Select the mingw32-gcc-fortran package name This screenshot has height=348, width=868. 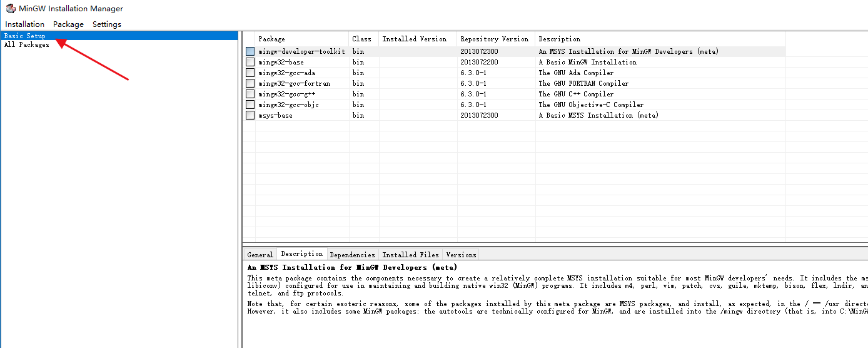(x=295, y=83)
